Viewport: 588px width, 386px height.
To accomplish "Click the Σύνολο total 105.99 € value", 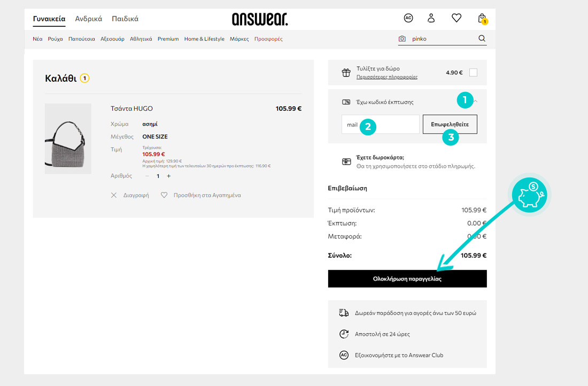I will [x=474, y=256].
